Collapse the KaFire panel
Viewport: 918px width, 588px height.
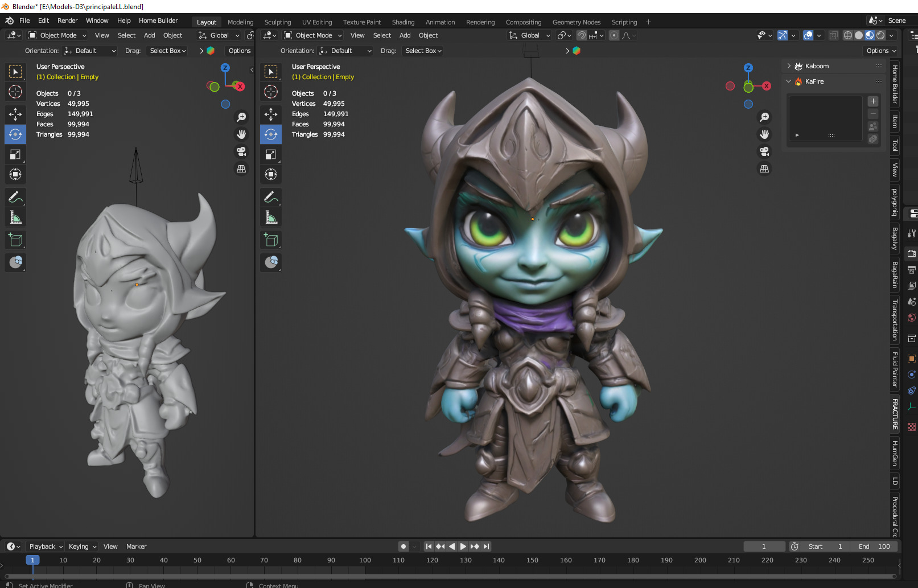click(x=789, y=81)
